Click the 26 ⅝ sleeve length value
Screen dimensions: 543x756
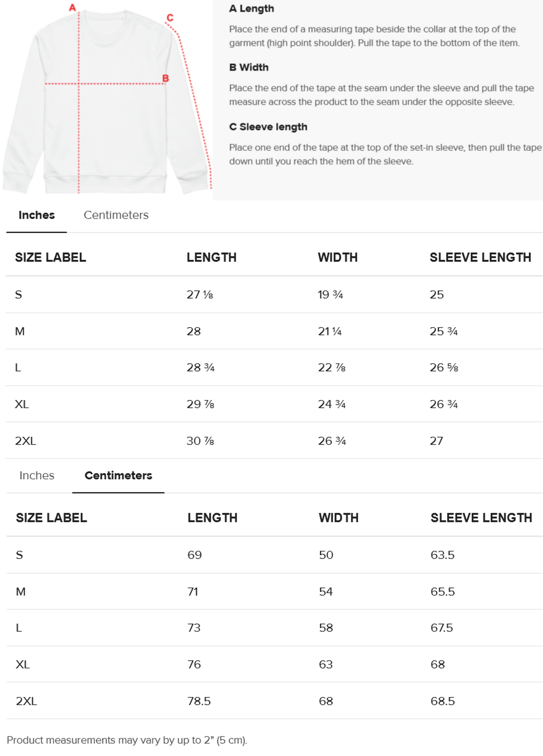click(444, 368)
